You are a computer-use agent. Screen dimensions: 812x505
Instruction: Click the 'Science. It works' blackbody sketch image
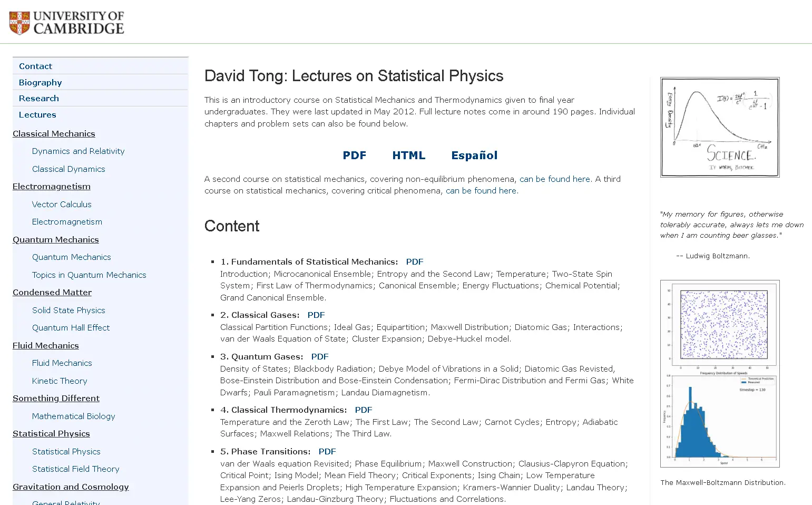(x=719, y=127)
